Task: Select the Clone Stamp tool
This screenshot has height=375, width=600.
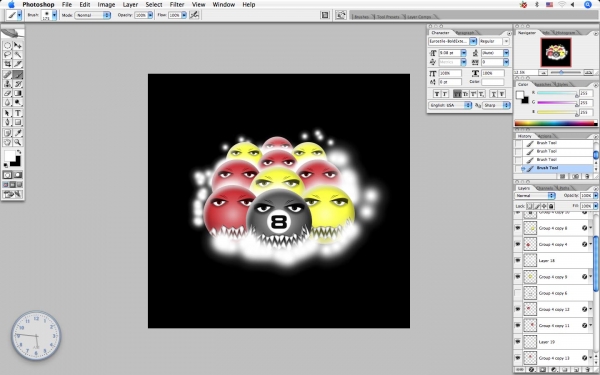Action: click(x=7, y=84)
